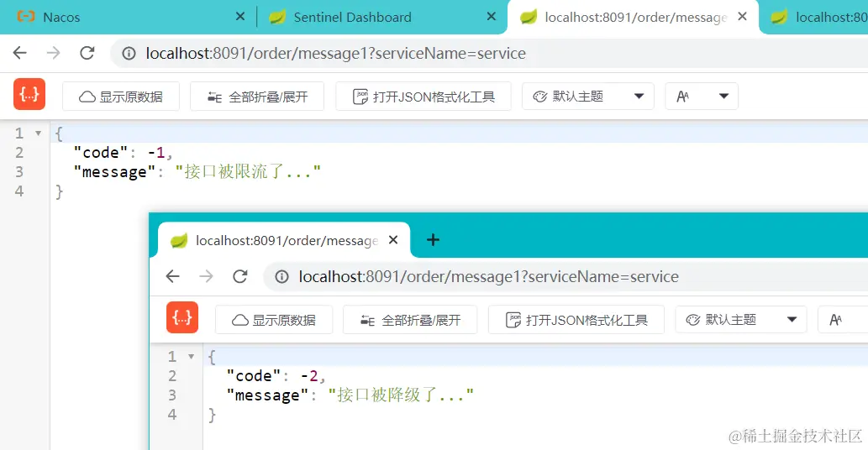Collapse JSON line 1 in front window
Screen dimensions: 868x450
191,357
